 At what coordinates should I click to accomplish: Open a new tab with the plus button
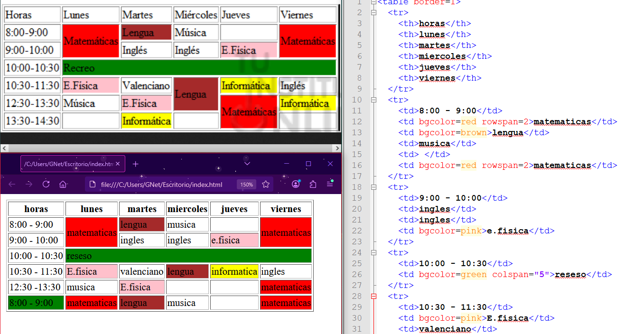point(135,164)
